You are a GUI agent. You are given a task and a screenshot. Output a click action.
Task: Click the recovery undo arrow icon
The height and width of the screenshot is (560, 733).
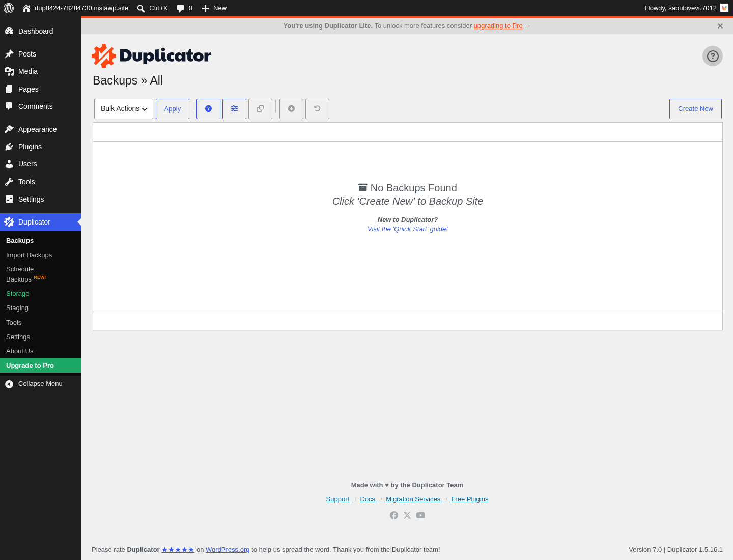(x=317, y=109)
